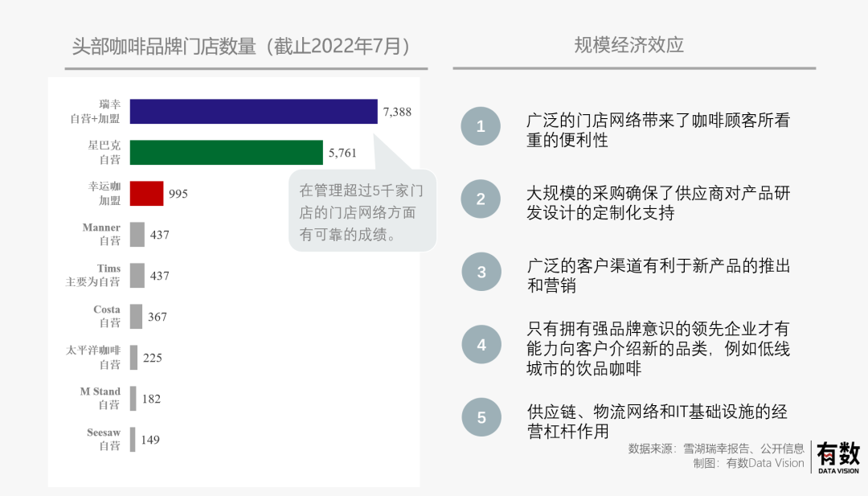Select the green 星巴克 bar

[226, 153]
